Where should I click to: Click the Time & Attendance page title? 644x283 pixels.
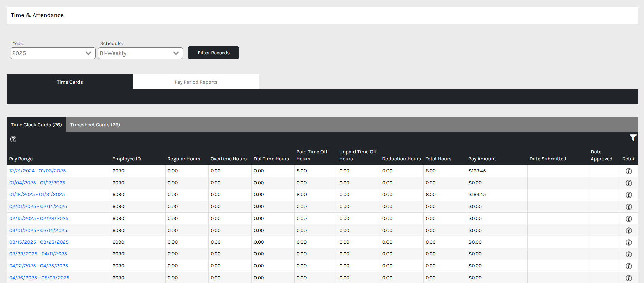pos(37,15)
